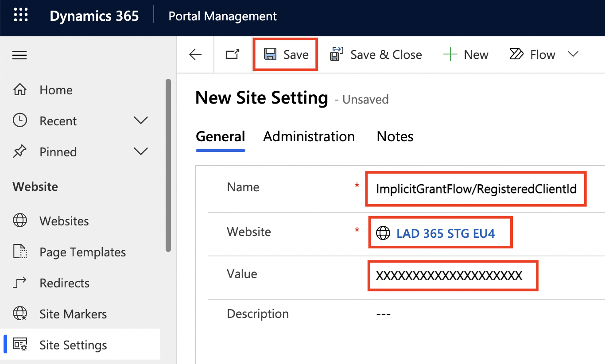Click the Name input field
Screen dimensions: 605x364
click(x=476, y=189)
